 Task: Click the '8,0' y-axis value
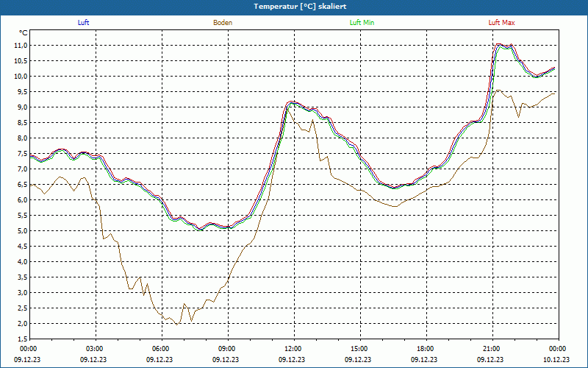click(22, 138)
